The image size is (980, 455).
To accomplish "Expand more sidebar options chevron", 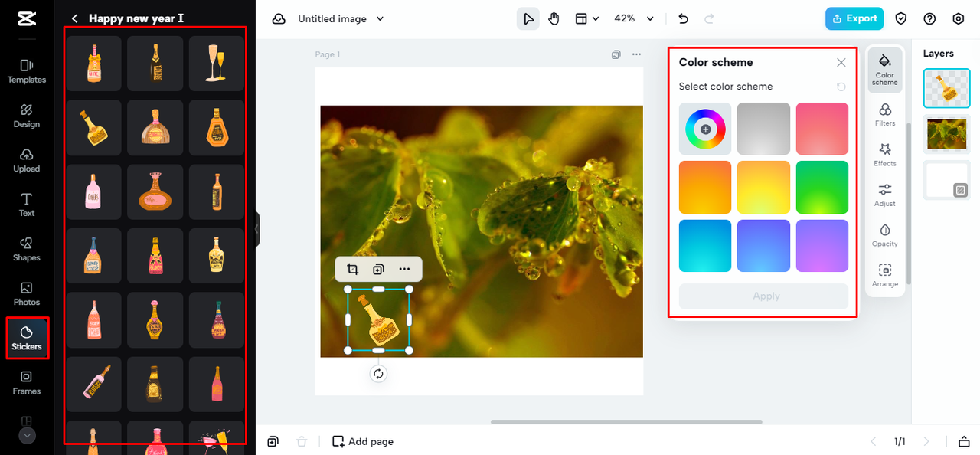I will click(x=27, y=436).
